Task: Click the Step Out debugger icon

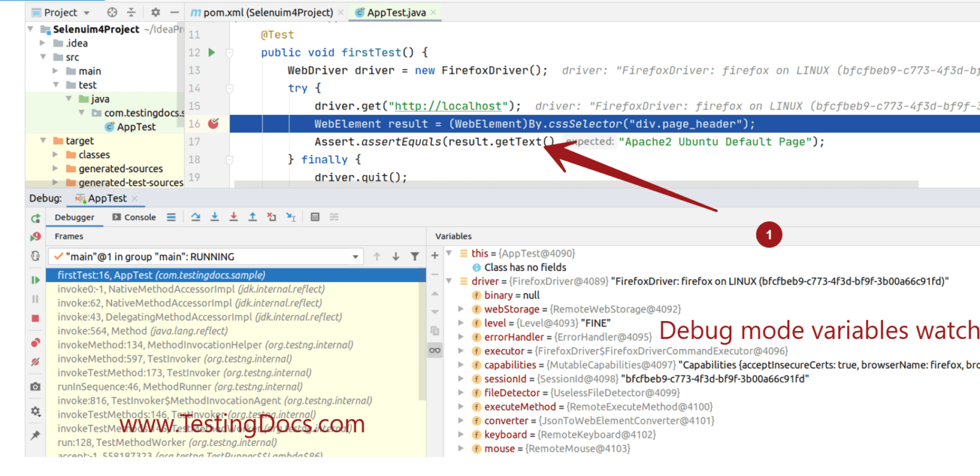Action: [x=253, y=217]
